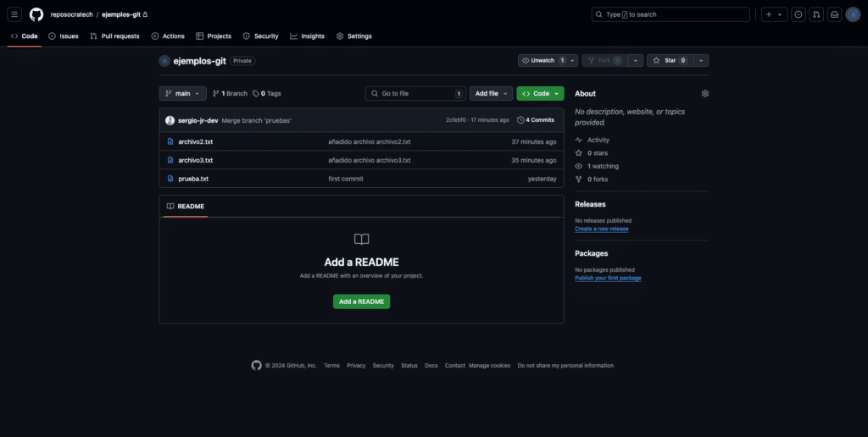Expand the create-new dropdown arrow

(780, 14)
